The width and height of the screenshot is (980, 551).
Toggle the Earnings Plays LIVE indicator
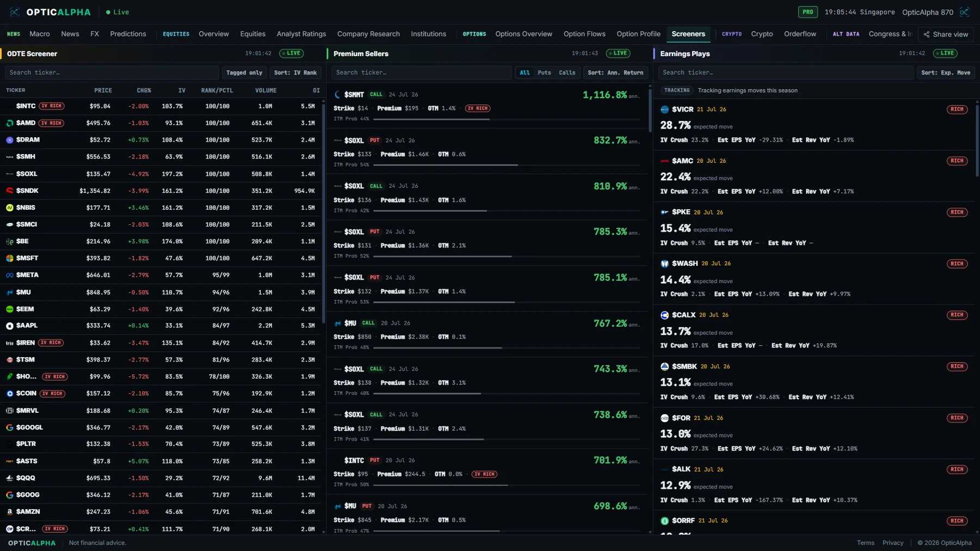pos(945,53)
